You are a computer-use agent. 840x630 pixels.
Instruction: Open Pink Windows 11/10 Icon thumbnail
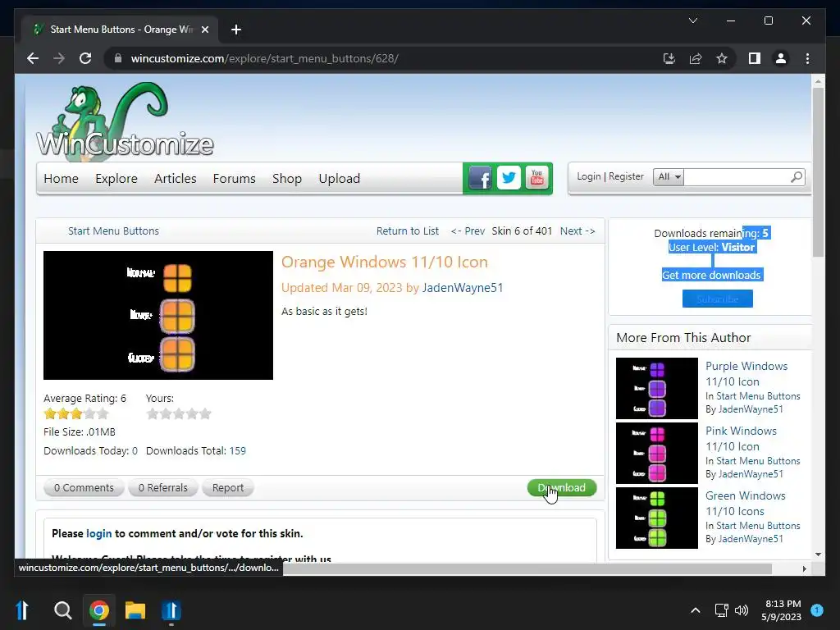click(657, 453)
